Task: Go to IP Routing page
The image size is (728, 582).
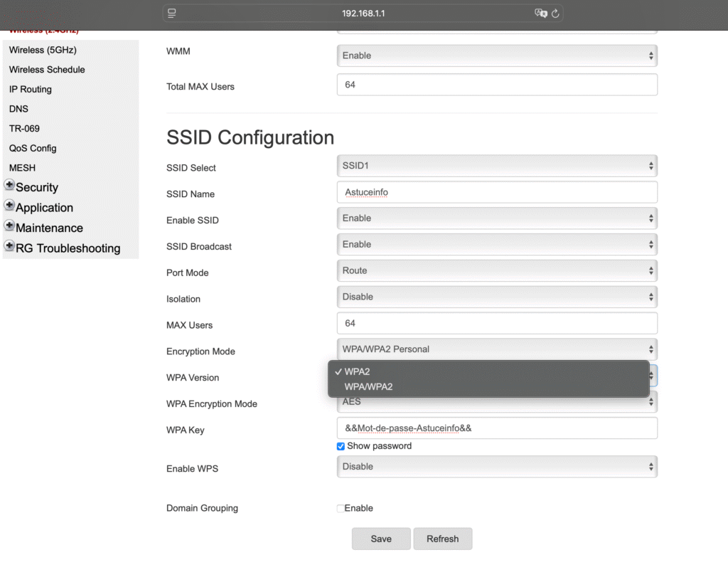Action: coord(30,89)
